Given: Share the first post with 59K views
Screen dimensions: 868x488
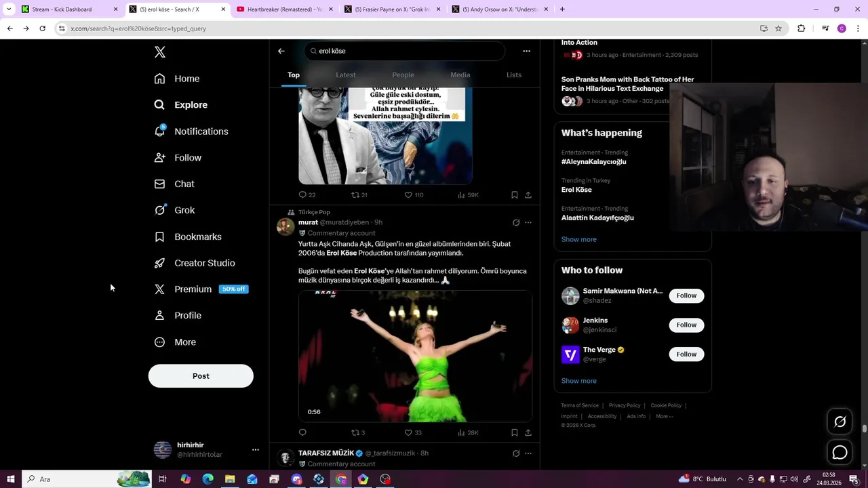Looking at the screenshot, I should pos(528,195).
